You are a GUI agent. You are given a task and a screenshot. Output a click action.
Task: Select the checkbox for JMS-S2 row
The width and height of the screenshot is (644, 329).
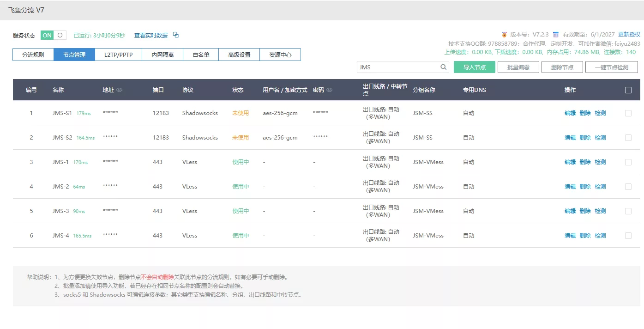(628, 137)
